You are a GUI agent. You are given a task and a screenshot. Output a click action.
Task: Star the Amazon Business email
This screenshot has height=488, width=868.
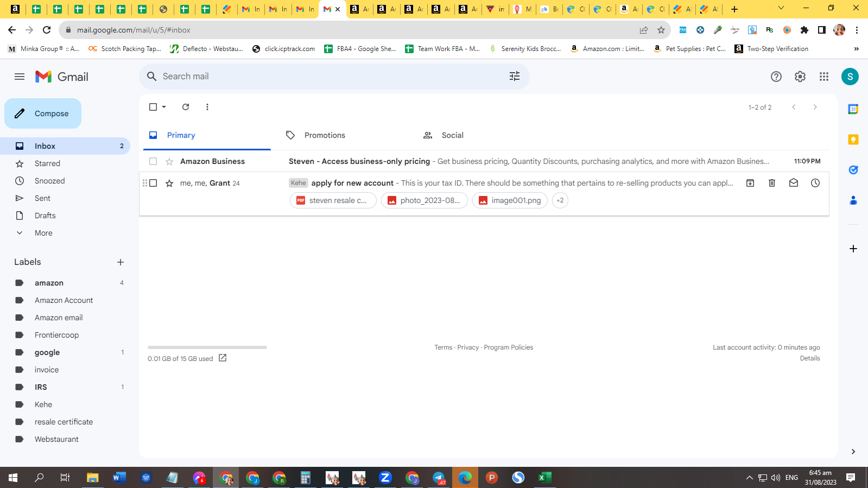[x=169, y=161]
